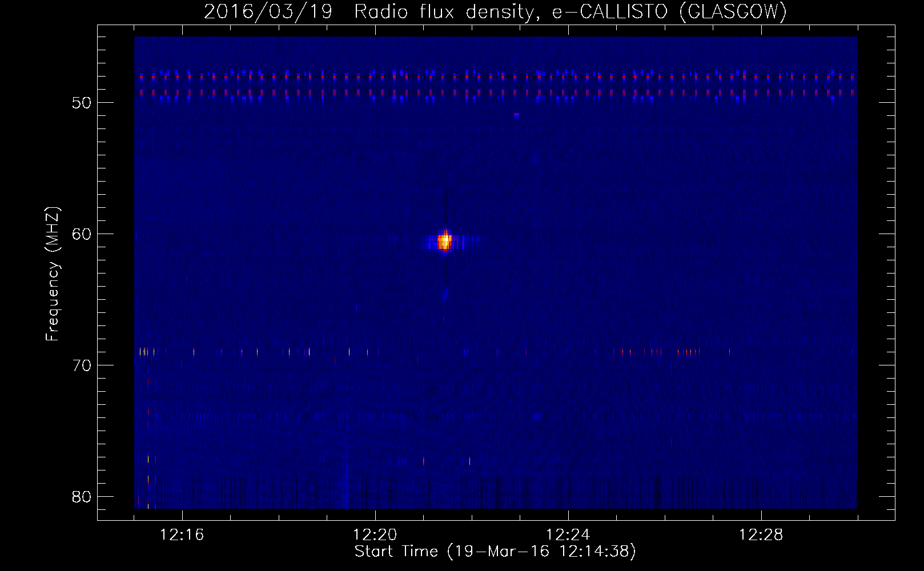The width and height of the screenshot is (924, 571).
Task: Click the 'Start Time (19-Mar-16 12:14:38)' x-axis label
Action: (495, 552)
